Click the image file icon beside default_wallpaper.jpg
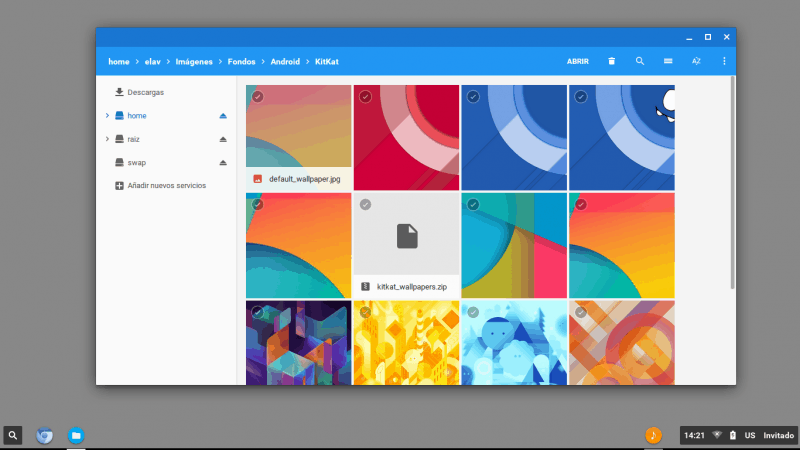Screen dimensions: 800x450 coord(258,179)
